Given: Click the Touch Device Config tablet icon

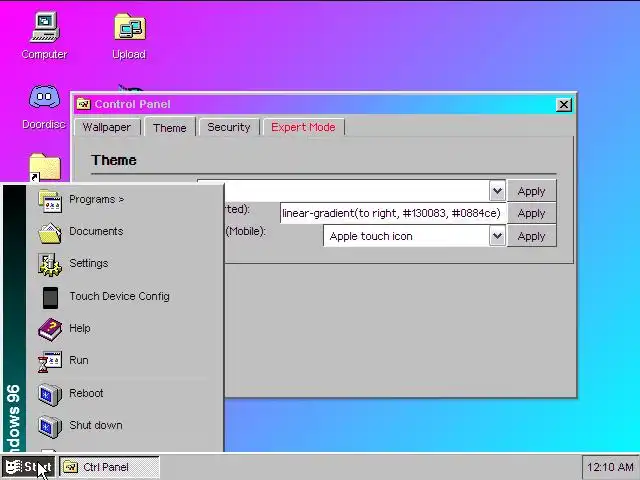Looking at the screenshot, I should pos(51,298).
